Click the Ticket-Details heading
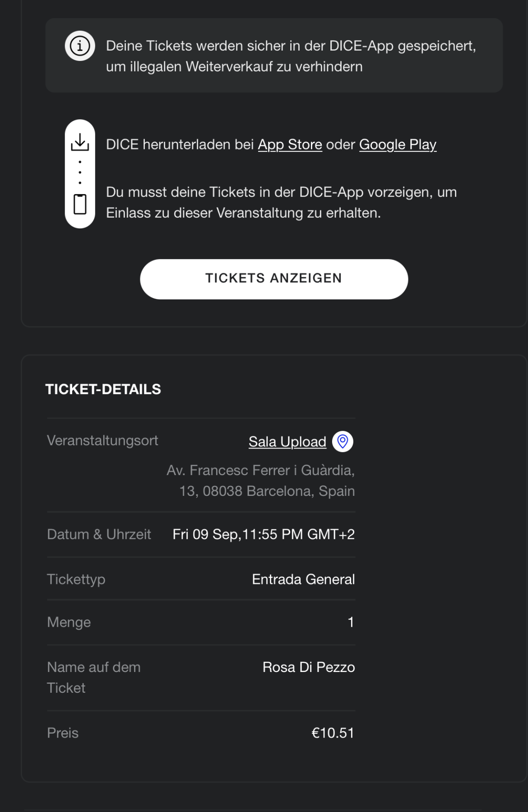The width and height of the screenshot is (528, 812). (103, 389)
